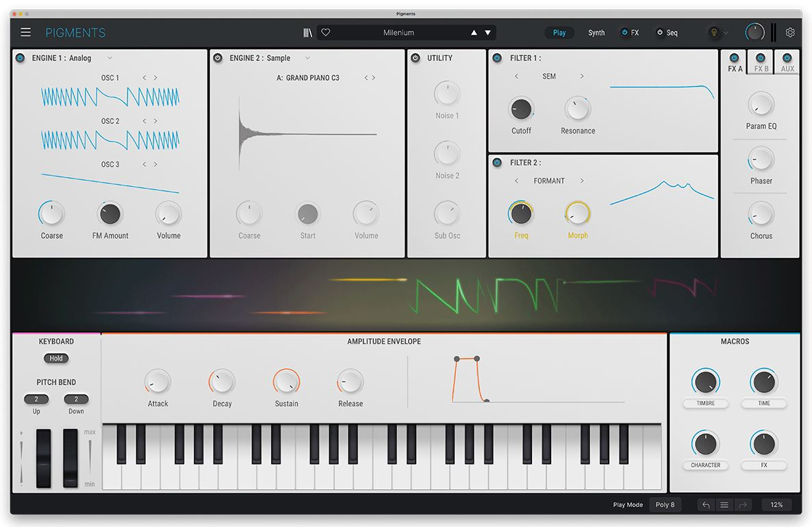Image resolution: width=812 pixels, height=527 pixels.
Task: Click the TIME macro label
Action: pos(764,403)
